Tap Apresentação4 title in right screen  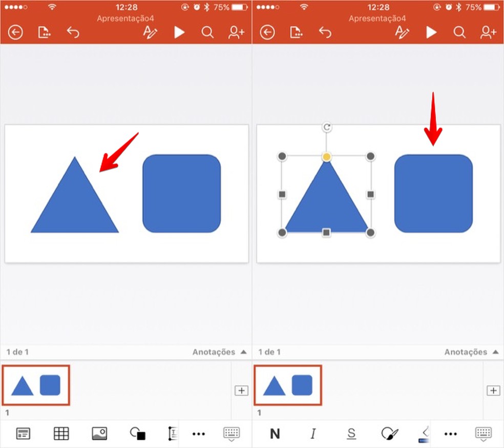377,18
